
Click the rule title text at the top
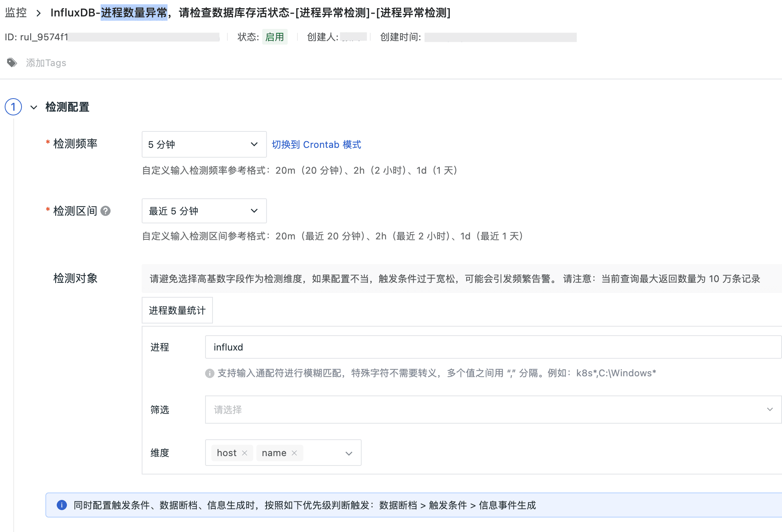pyautogui.click(x=250, y=13)
